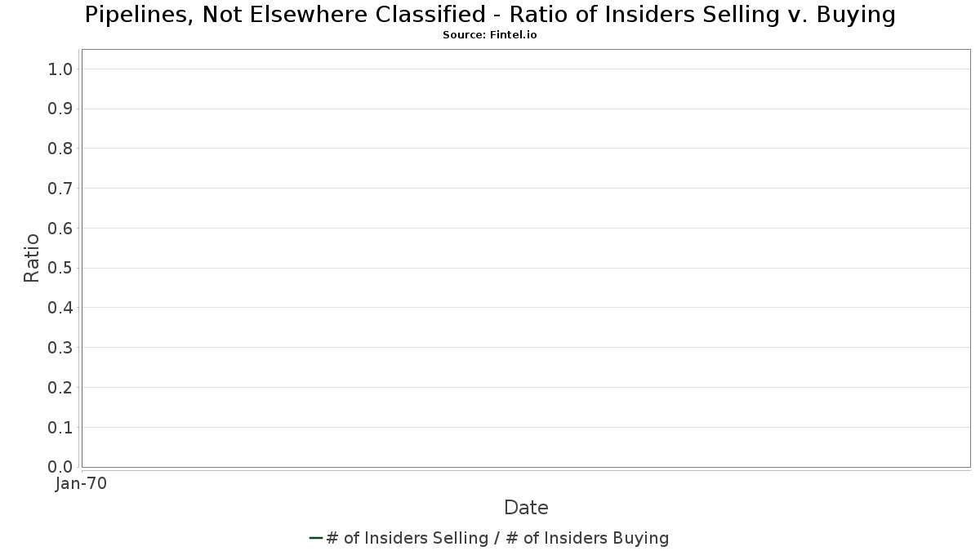The width and height of the screenshot is (980, 551).
Task: Click the 0.7 y-axis tick label
Action: point(61,189)
